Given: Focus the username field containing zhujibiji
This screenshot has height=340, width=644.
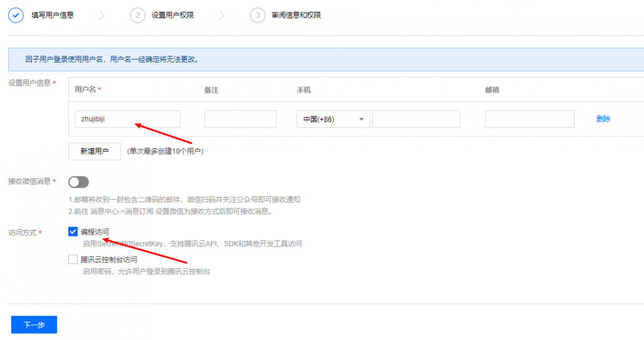Looking at the screenshot, I should pyautogui.click(x=127, y=119).
